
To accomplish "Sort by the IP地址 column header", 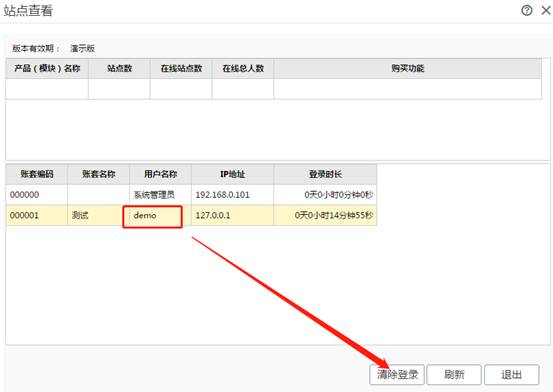I will (232, 174).
